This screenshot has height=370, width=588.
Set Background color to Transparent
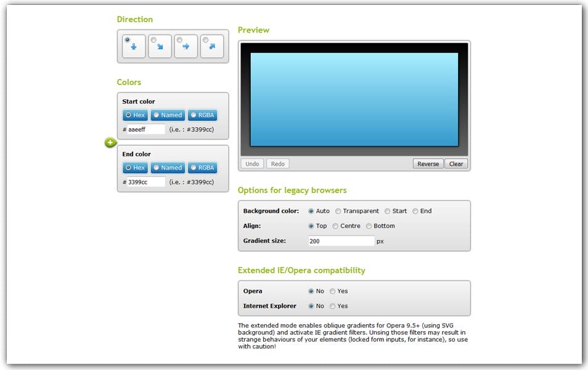(338, 211)
